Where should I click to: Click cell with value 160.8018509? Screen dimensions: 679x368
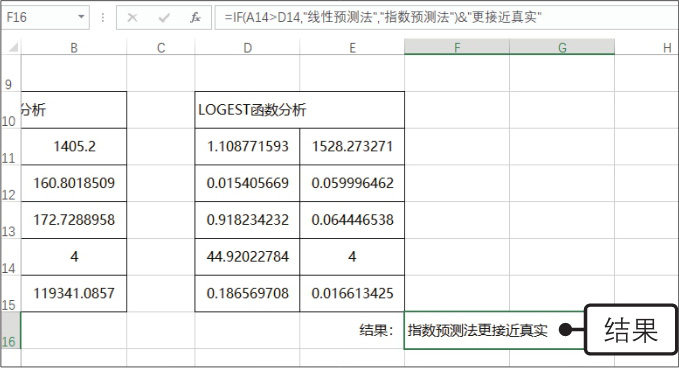74,184
